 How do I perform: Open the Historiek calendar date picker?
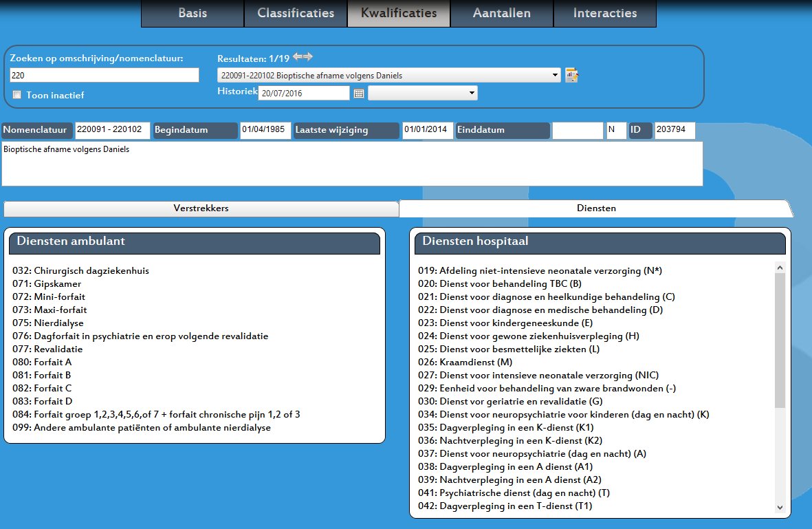358,94
